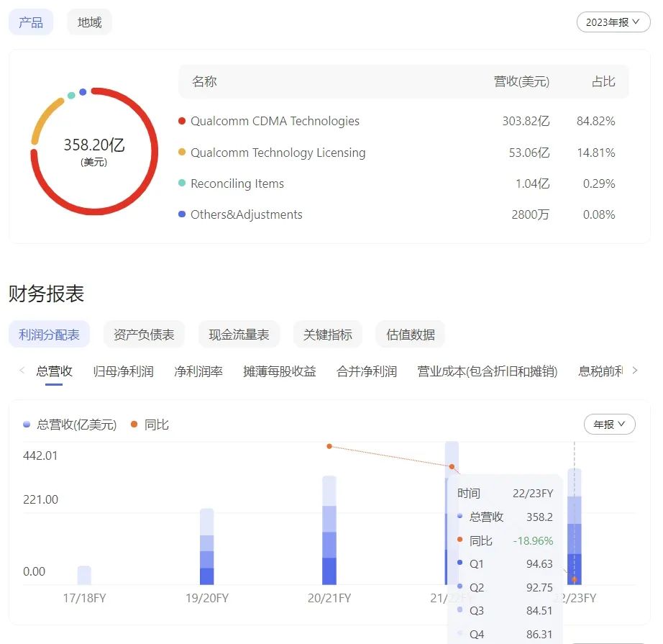Image resolution: width=663 pixels, height=644 pixels.
Task: Switch to the 地域 tab
Action: pyautogui.click(x=90, y=22)
